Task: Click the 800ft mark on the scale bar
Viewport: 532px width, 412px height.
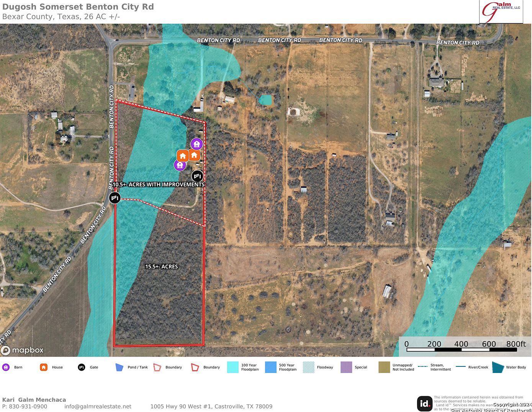Action: pos(516,344)
